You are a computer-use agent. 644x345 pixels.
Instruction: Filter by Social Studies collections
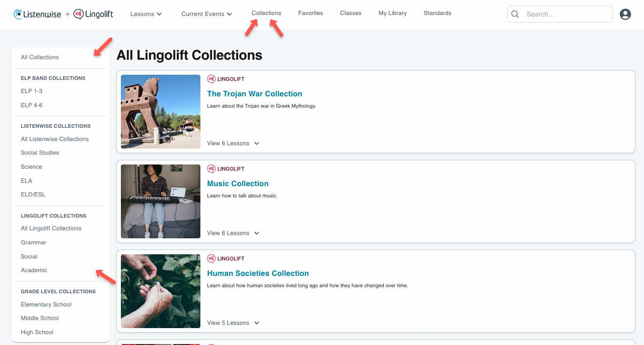point(40,153)
